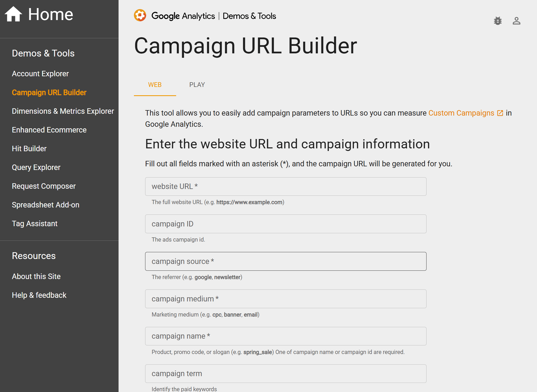The image size is (537, 392).
Task: Open Help & feedback page
Action: 39,295
